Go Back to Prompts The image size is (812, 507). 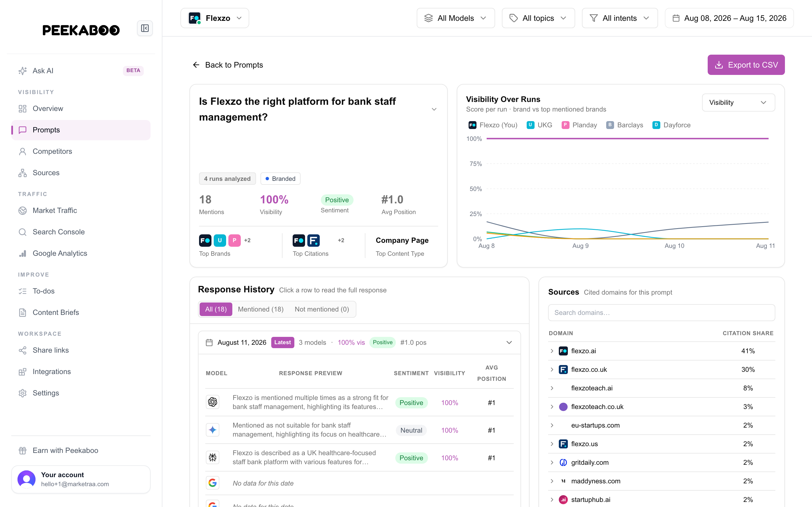point(228,65)
